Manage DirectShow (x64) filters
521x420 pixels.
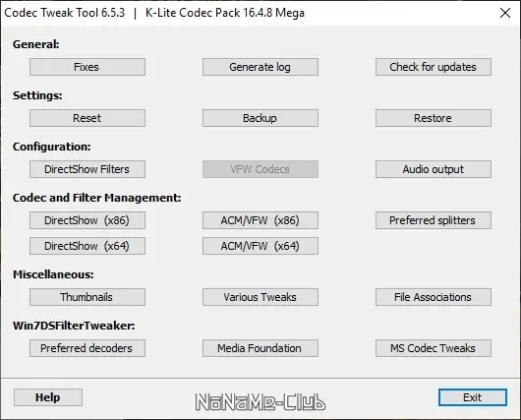coord(87,246)
